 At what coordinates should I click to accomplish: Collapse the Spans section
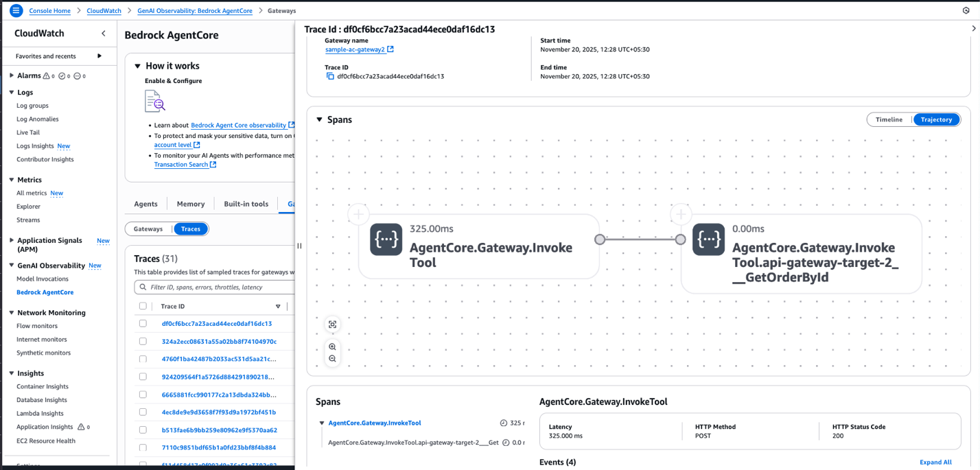click(319, 120)
